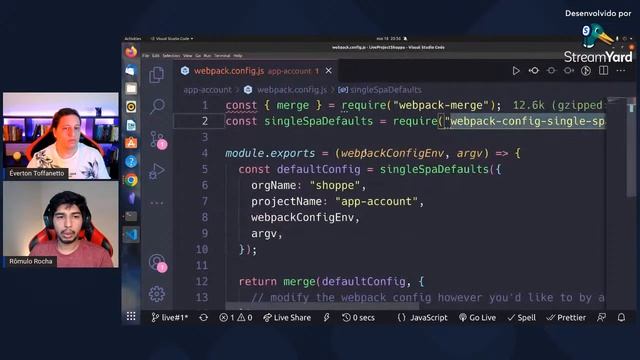This screenshot has height=360, width=640.
Task: Open the File menu
Action: coord(146,56)
